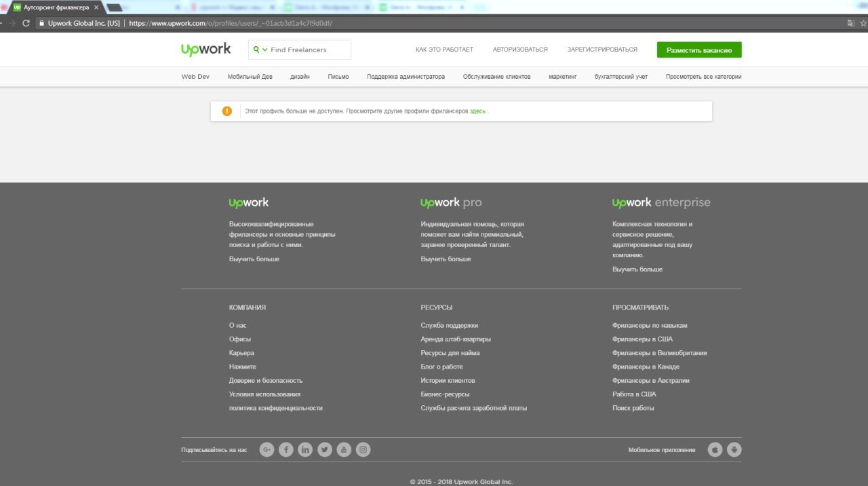Viewport: 868px width, 486px height.
Task: Select the Мобильный Дев category
Action: [250, 77]
